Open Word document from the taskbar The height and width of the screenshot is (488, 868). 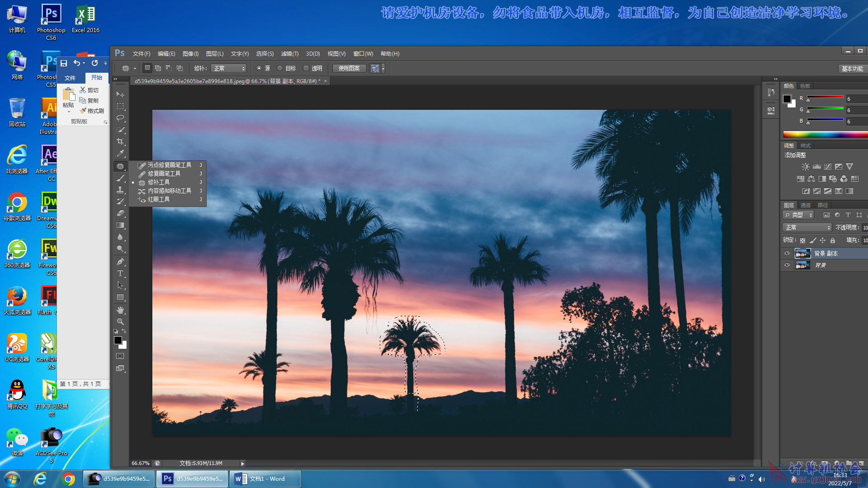265,479
